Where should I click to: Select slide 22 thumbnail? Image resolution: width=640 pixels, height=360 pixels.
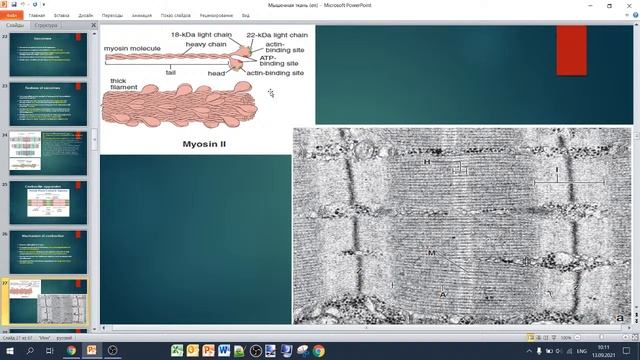click(48, 54)
